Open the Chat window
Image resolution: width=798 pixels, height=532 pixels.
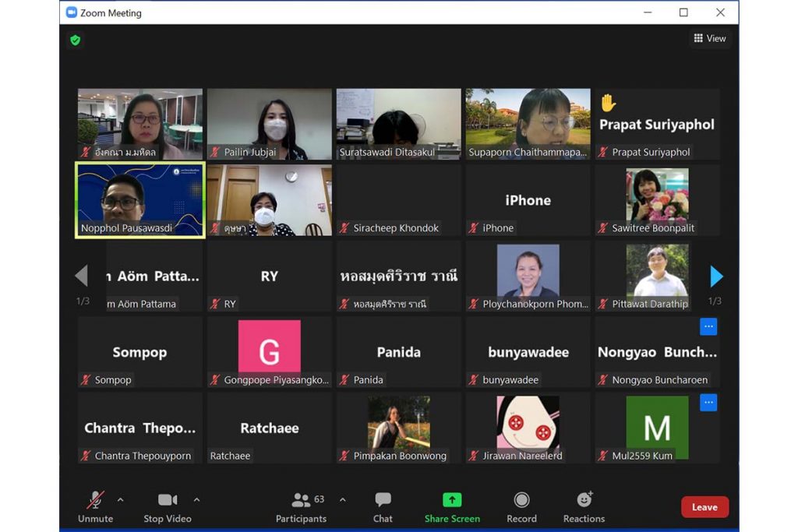coord(383,507)
